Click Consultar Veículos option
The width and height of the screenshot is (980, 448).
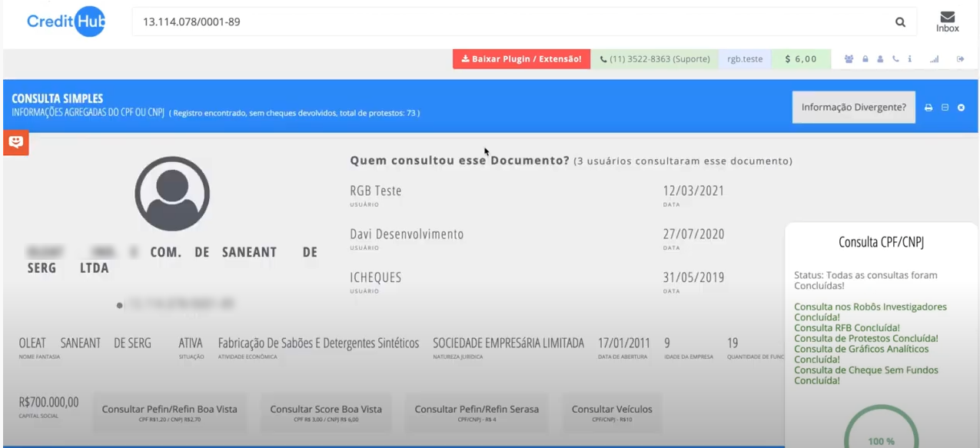[612, 410]
